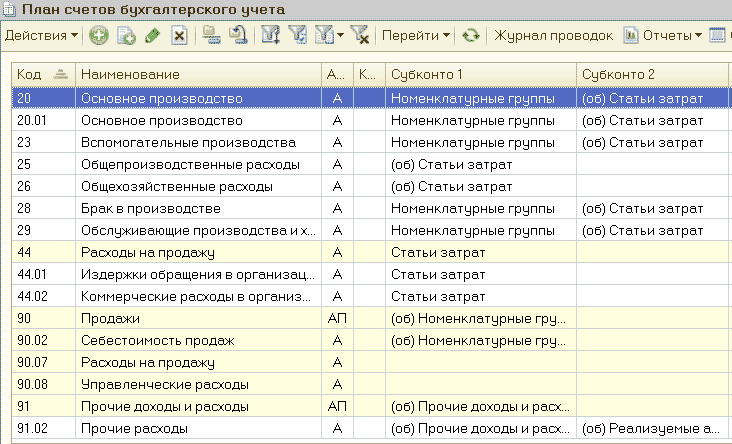Viewport: 732px width, 444px height.
Task: Click (об) Статьи затрат in row 26
Action: (x=451, y=186)
